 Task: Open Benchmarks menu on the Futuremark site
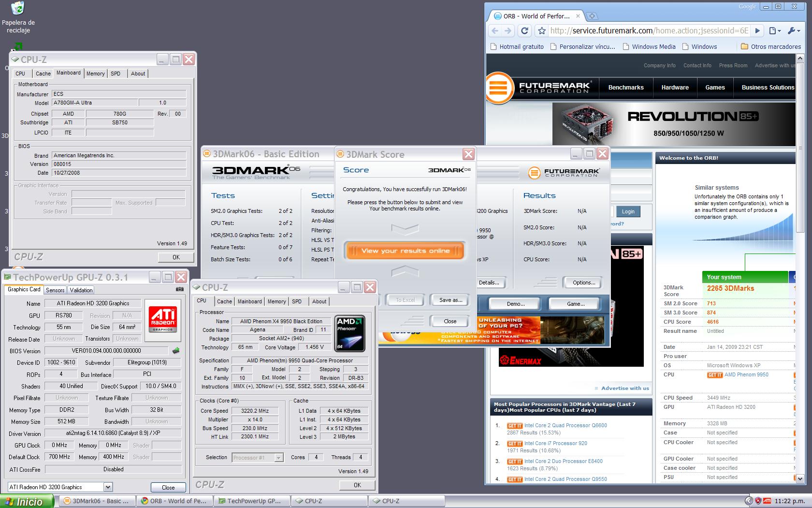coord(626,88)
